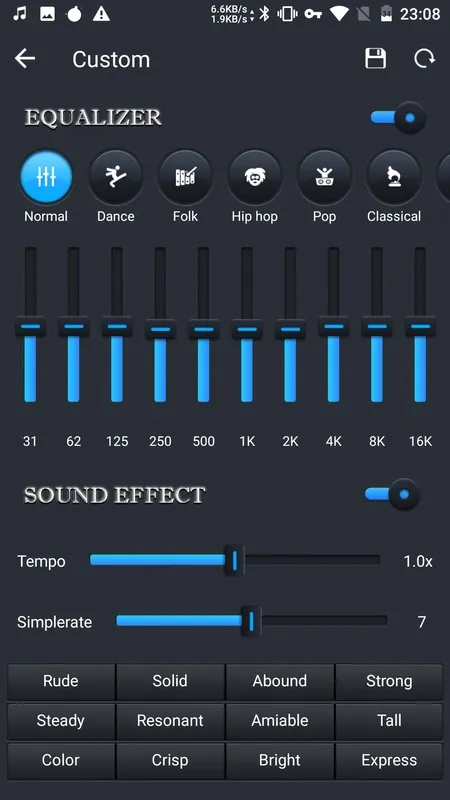The width and height of the screenshot is (450, 800).
Task: Click the Simplerate slider handle
Action: point(251,621)
